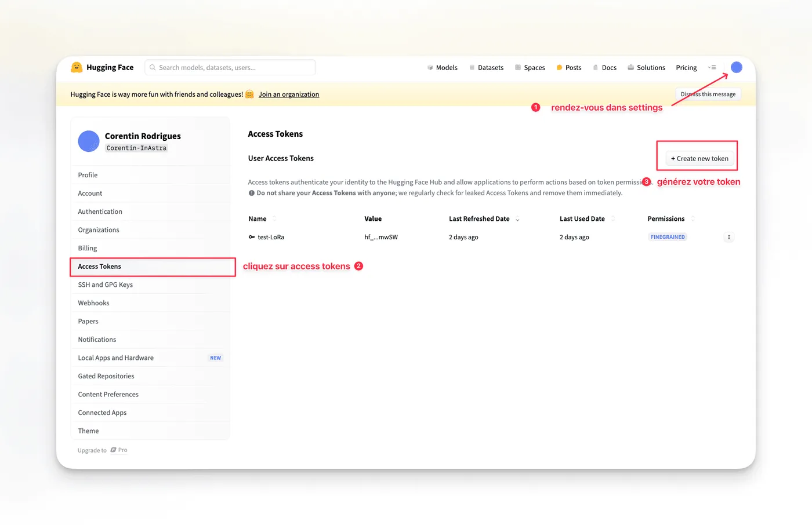Go to the Pricing page

pos(686,68)
